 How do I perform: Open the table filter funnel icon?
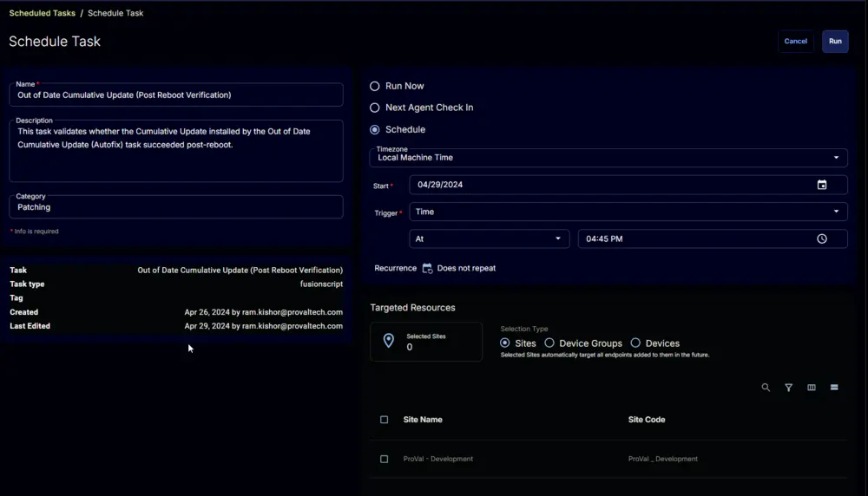pyautogui.click(x=788, y=388)
